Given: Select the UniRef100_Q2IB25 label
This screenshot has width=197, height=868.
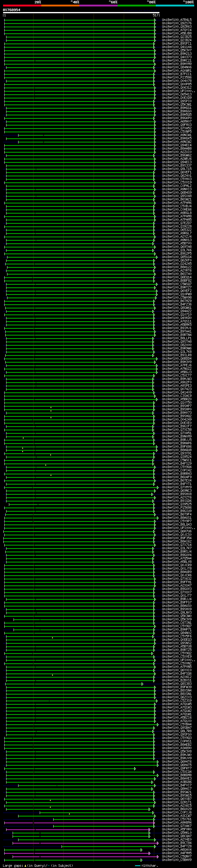Looking at the screenshot, I should pos(177,37).
